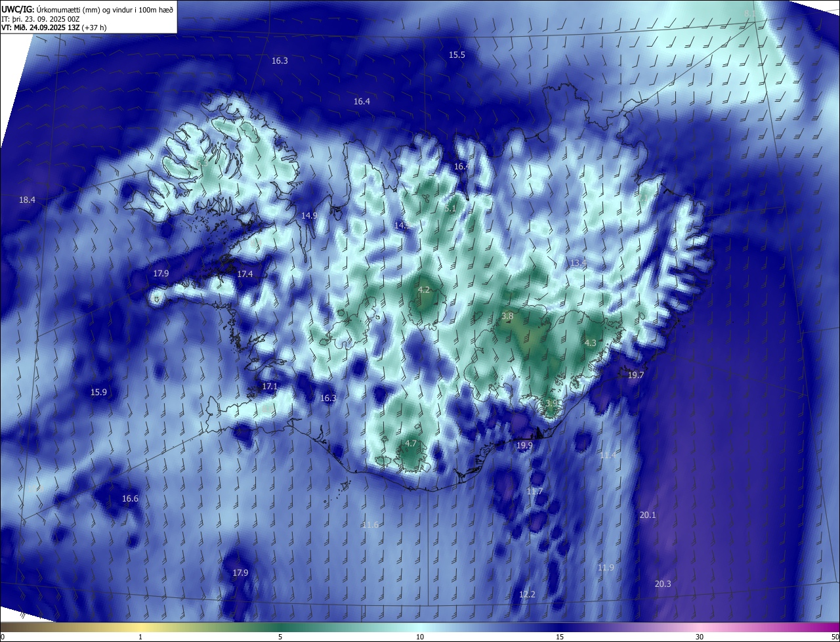Select the 30 tick on color scale
The width and height of the screenshot is (840, 642).
700,637
